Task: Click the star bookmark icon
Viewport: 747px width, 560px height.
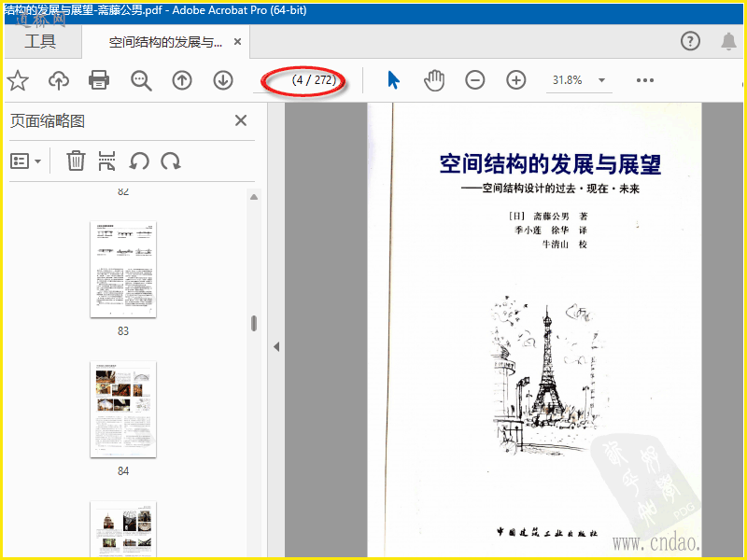Action: [x=18, y=80]
